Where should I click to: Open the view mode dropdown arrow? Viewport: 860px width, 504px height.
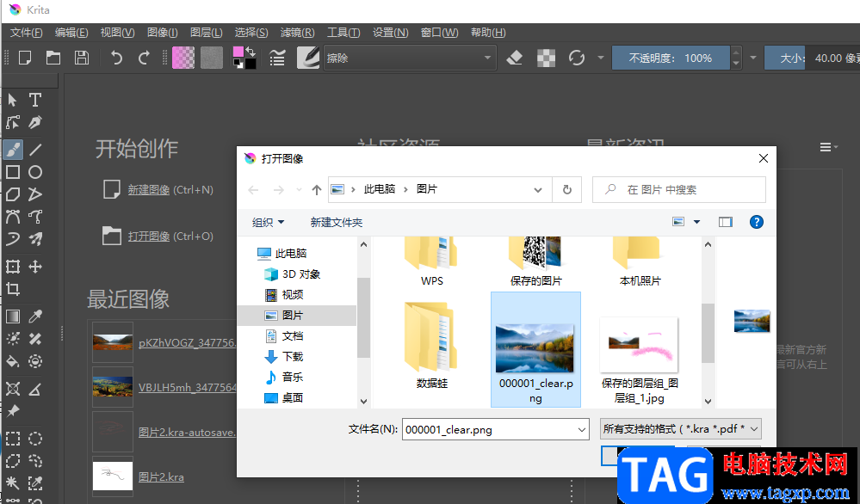[697, 222]
